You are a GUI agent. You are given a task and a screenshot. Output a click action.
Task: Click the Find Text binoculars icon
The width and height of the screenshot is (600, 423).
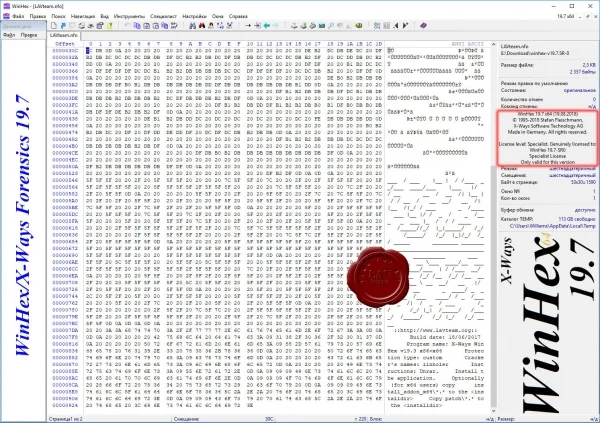click(x=192, y=26)
